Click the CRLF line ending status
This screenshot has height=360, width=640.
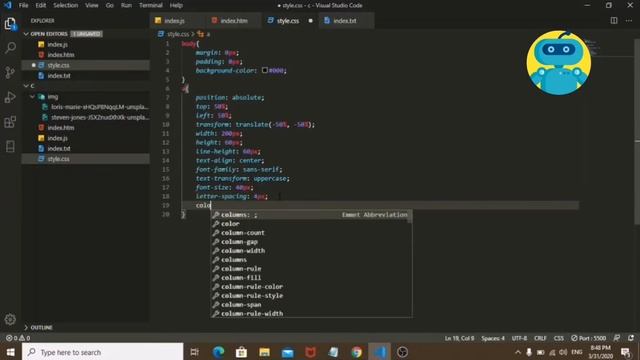(540, 338)
